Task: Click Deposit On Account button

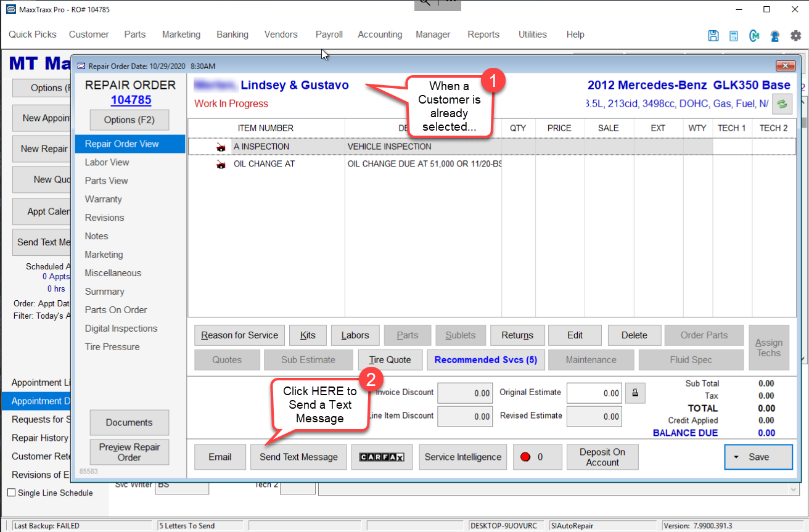Action: click(602, 457)
